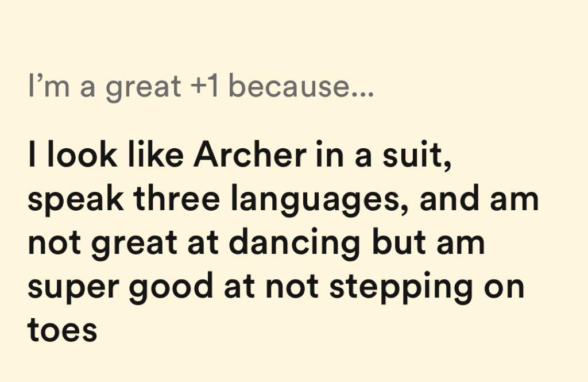Click the word "because..." in the prompt
This screenshot has height=382, width=588.
[x=301, y=87]
